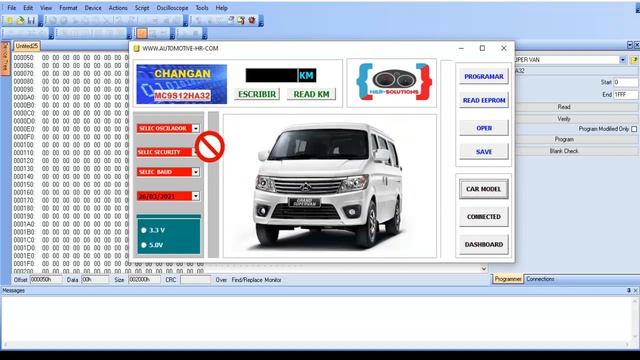The height and width of the screenshot is (360, 640).
Task: Select the 3.3 V voltage option
Action: tap(144, 230)
